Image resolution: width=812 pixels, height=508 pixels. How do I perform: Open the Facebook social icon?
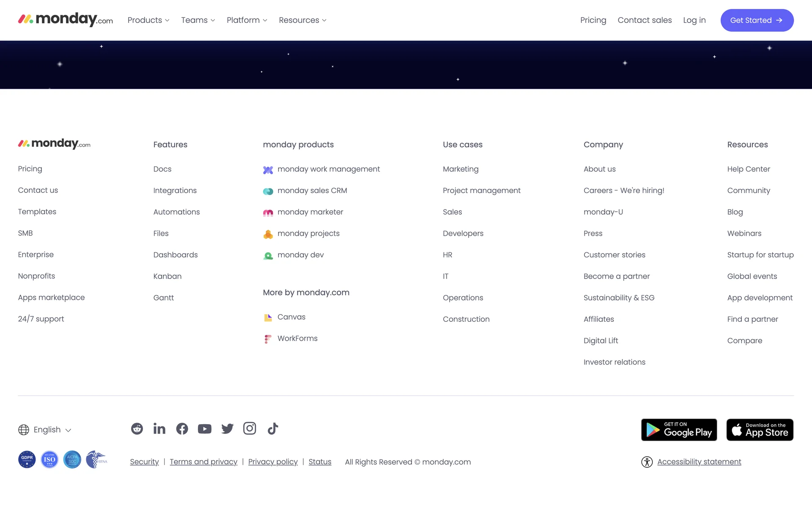point(182,428)
